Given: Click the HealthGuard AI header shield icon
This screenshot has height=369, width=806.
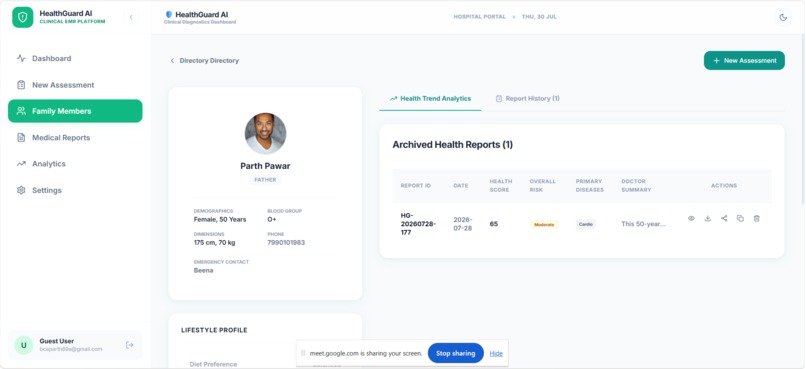Looking at the screenshot, I should (169, 14).
